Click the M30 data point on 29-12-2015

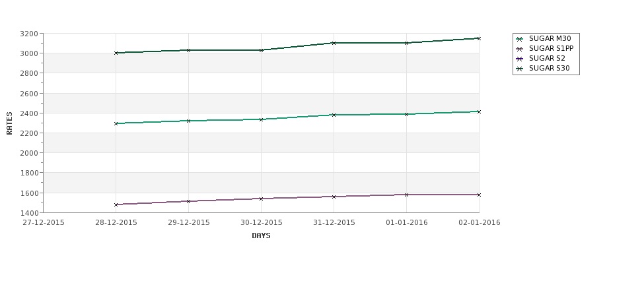tap(188, 121)
